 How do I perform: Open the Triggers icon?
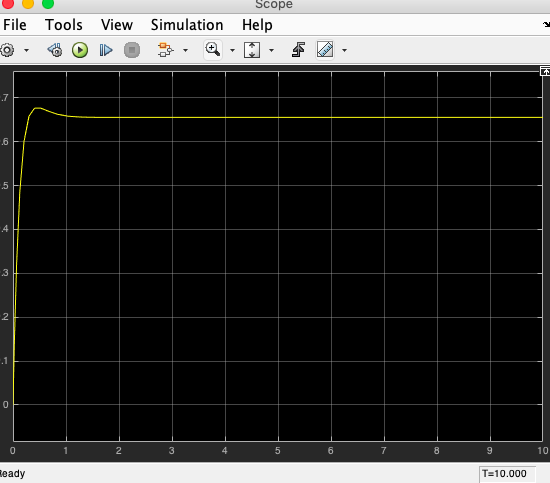tap(298, 50)
